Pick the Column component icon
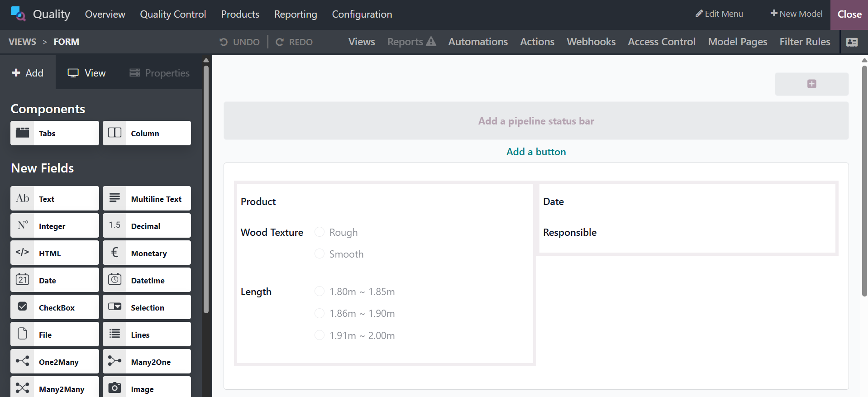 pyautogui.click(x=114, y=133)
